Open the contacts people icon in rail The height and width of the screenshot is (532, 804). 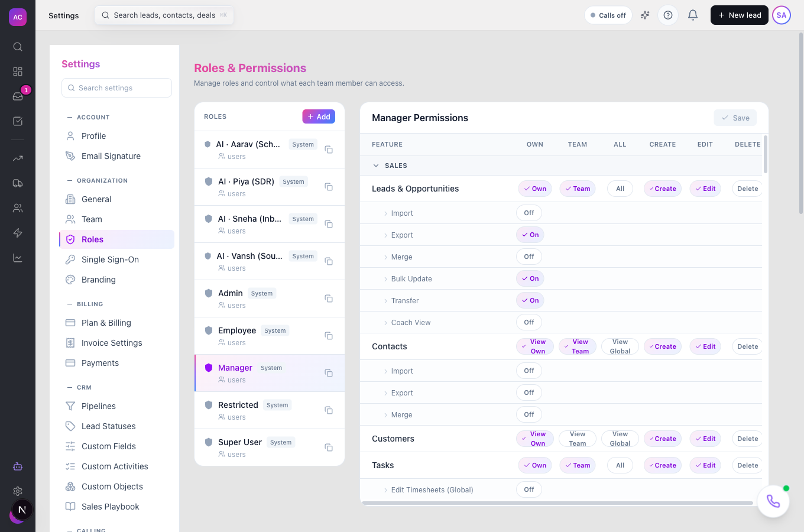click(18, 208)
